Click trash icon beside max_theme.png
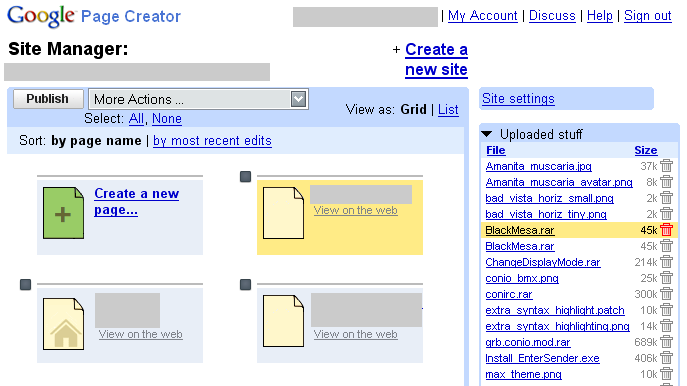This screenshot has height=386, width=687. click(x=666, y=374)
